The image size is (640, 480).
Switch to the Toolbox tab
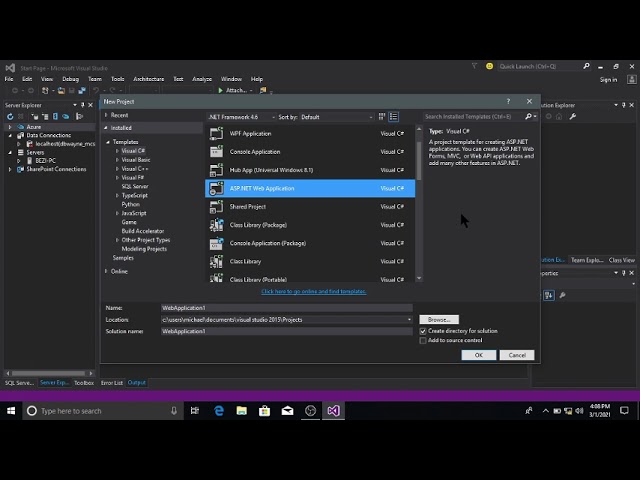pos(84,383)
